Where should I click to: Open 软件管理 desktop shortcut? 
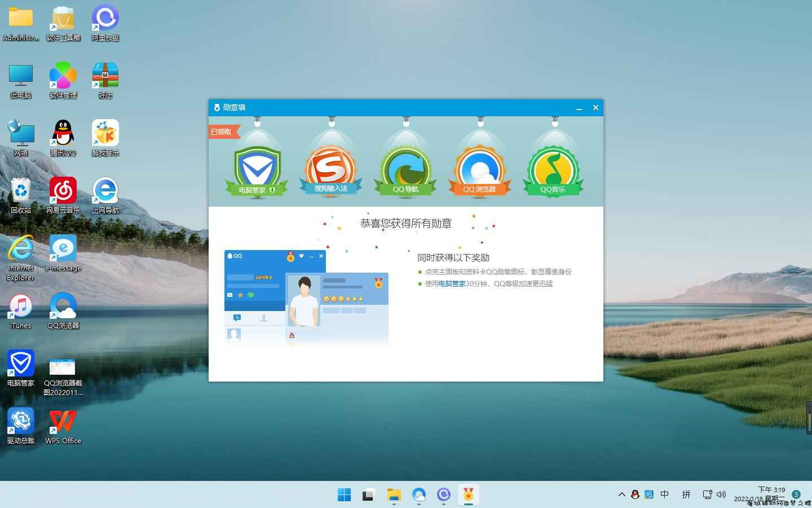click(x=63, y=81)
